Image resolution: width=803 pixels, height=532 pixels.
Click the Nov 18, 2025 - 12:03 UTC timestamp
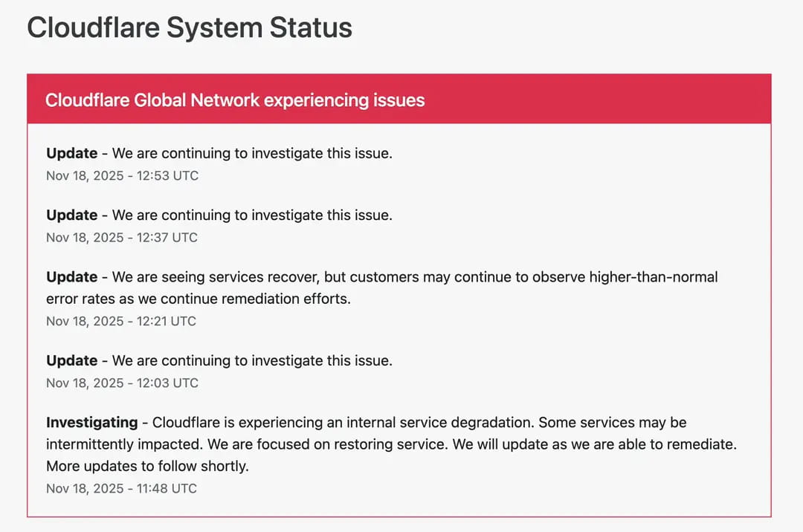(x=122, y=383)
